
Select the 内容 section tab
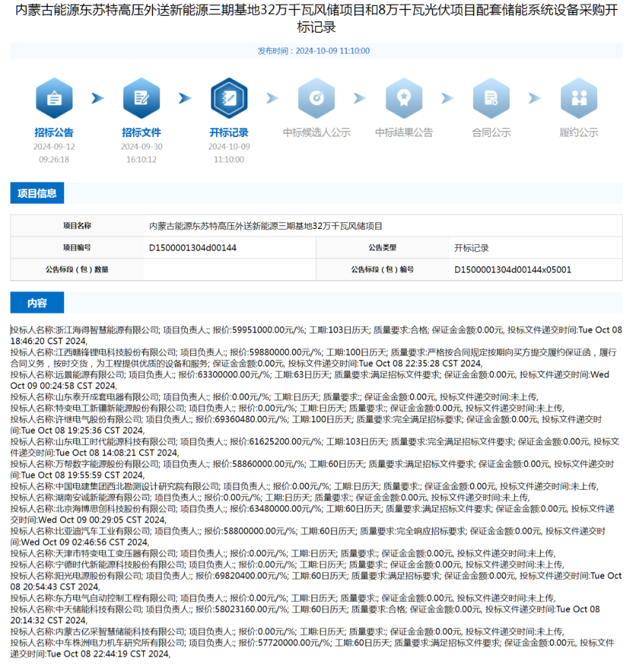pyautogui.click(x=37, y=303)
